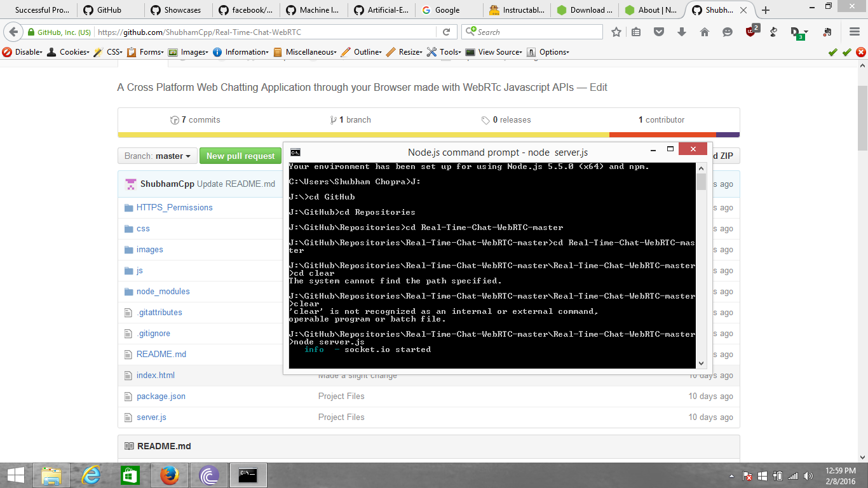
Task: Open Internet Explorer from the taskbar
Action: point(92,475)
